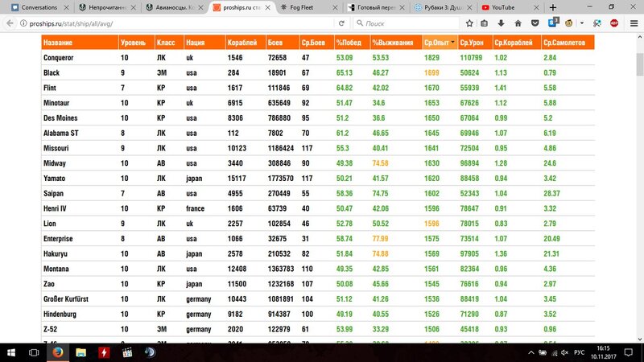Switch to the Conversations tab
This screenshot has height=362, width=644.
pyautogui.click(x=39, y=7)
